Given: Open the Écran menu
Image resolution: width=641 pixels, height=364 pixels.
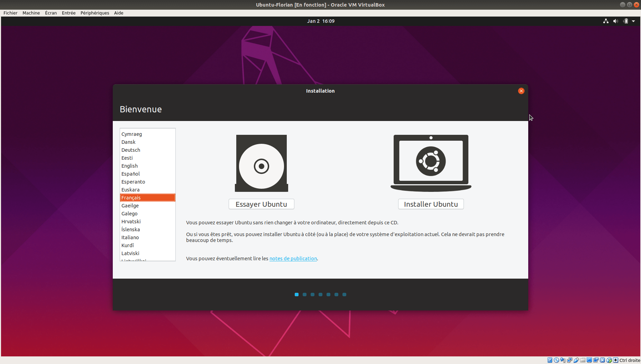Looking at the screenshot, I should pos(51,13).
